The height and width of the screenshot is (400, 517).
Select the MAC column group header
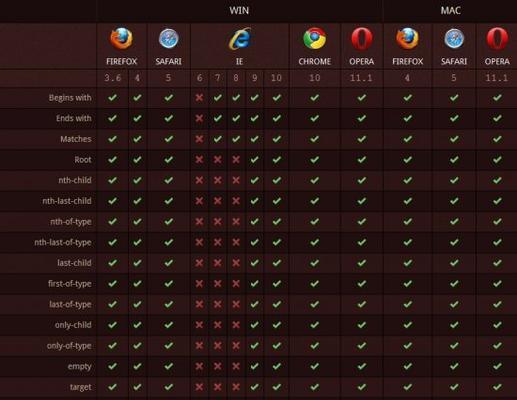pos(451,11)
